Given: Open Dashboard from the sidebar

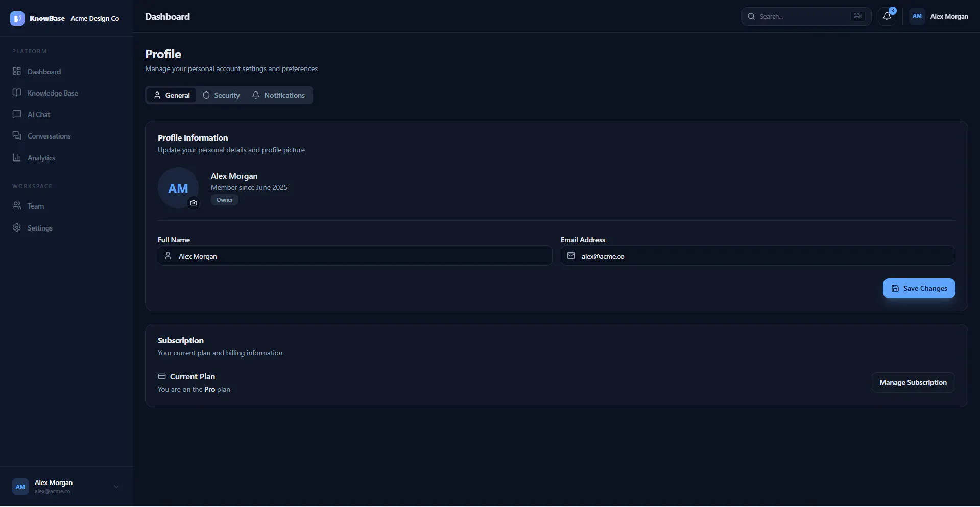Looking at the screenshot, I should coord(66,72).
